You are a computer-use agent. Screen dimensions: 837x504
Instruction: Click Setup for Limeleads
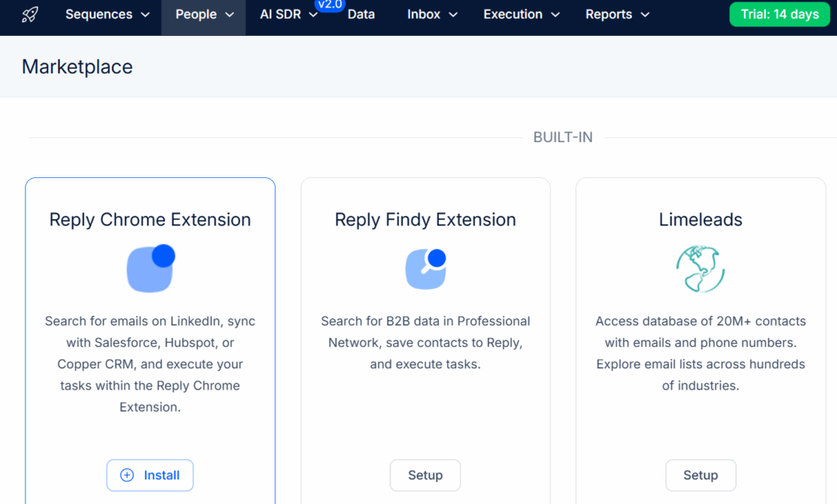[700, 475]
